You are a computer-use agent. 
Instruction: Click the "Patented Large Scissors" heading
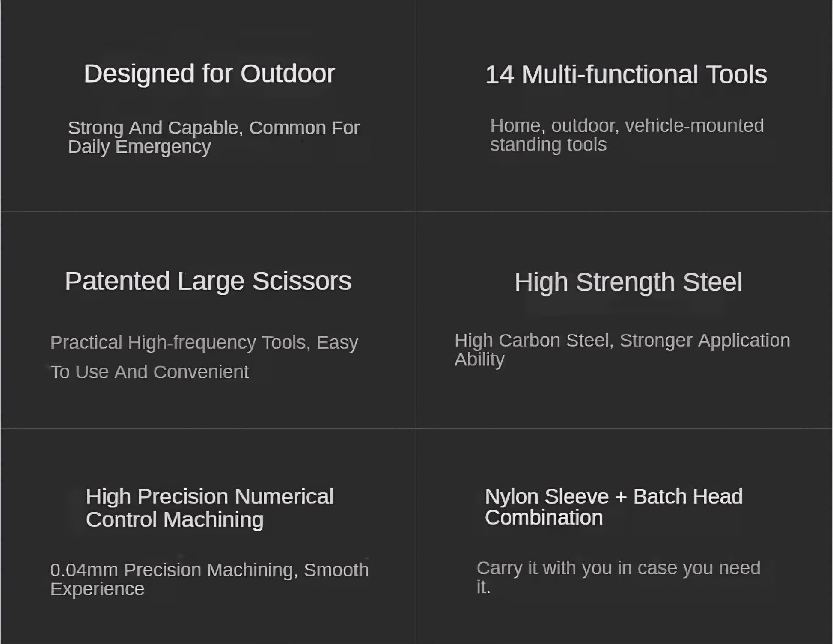pyautogui.click(x=208, y=281)
